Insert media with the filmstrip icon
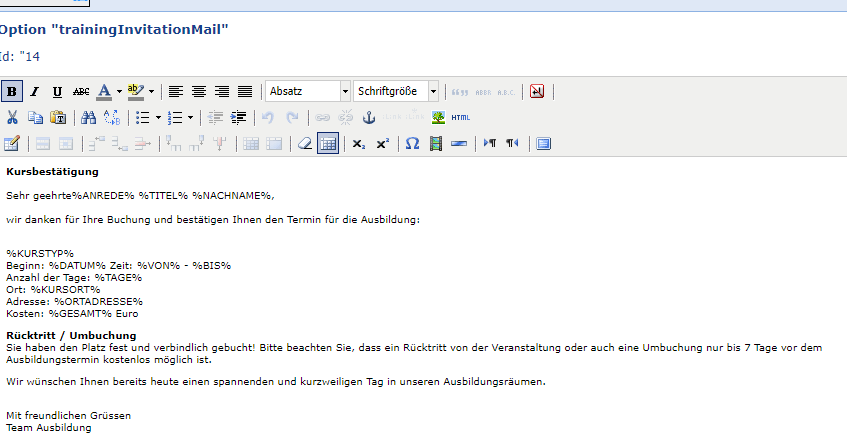Screen dimensions: 847x443 [x=435, y=143]
